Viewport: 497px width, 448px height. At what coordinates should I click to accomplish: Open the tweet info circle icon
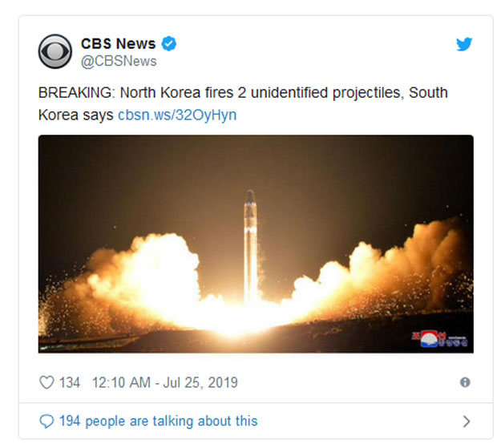point(465,382)
